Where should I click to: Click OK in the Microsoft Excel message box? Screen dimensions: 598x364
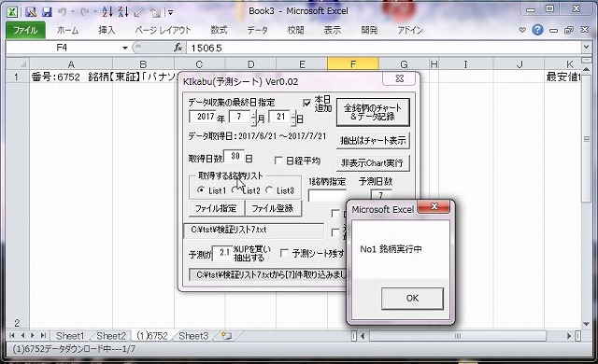point(412,298)
